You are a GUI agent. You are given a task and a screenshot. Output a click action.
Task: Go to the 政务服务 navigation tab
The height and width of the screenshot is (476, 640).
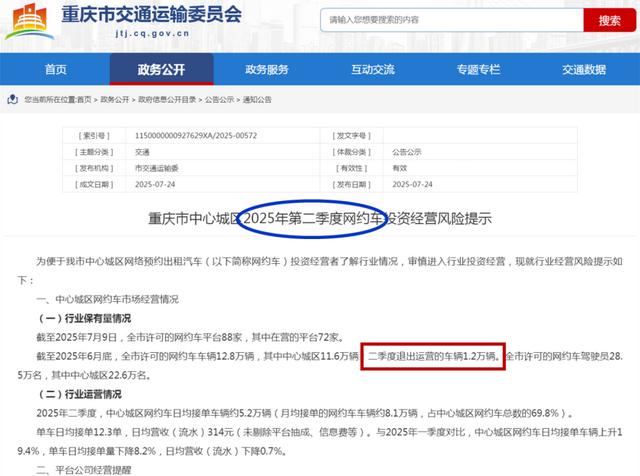(x=267, y=69)
